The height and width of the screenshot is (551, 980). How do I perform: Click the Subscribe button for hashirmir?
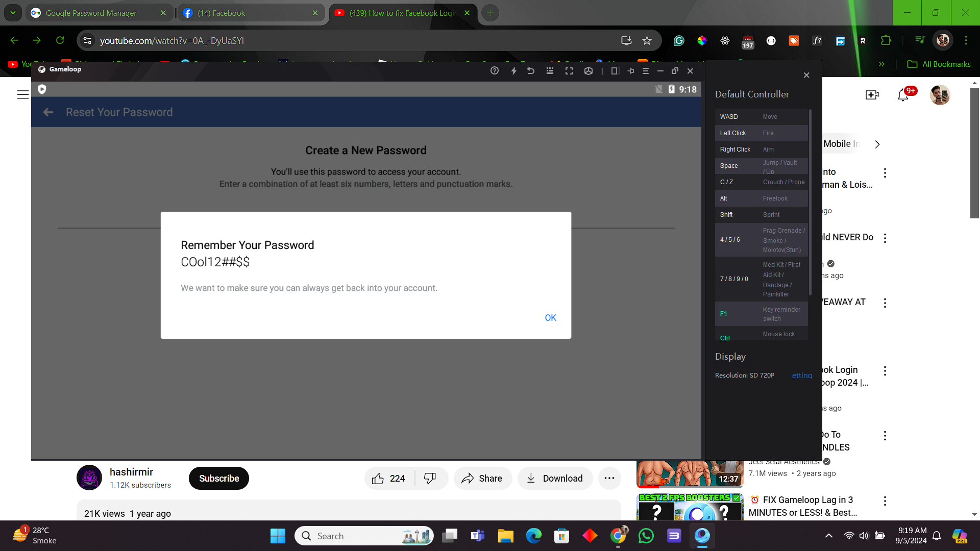(218, 479)
